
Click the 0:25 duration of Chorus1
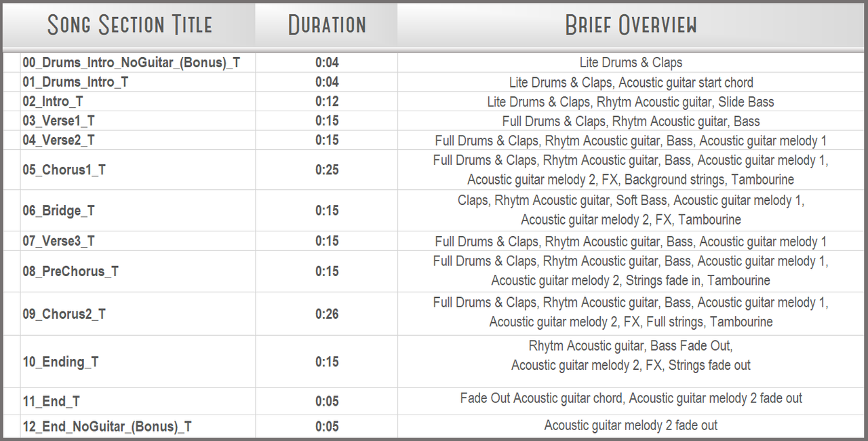(327, 170)
